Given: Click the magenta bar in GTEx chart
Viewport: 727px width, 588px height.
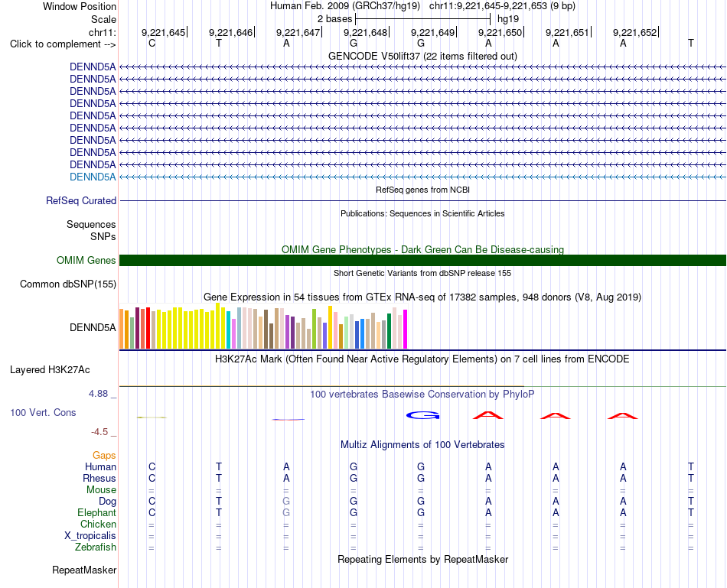Looking at the screenshot, I should (406, 329).
